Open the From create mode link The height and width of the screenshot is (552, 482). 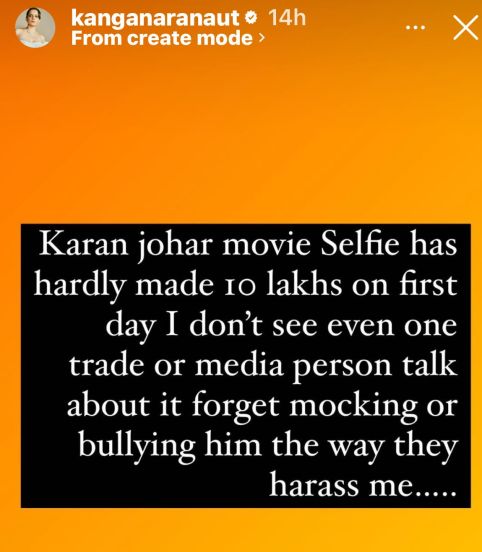(x=162, y=38)
